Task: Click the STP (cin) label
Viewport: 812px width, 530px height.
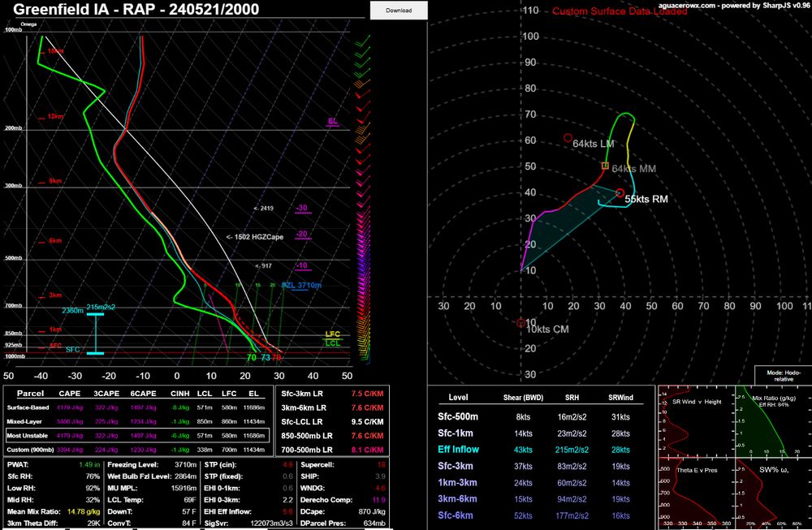Action: point(220,465)
